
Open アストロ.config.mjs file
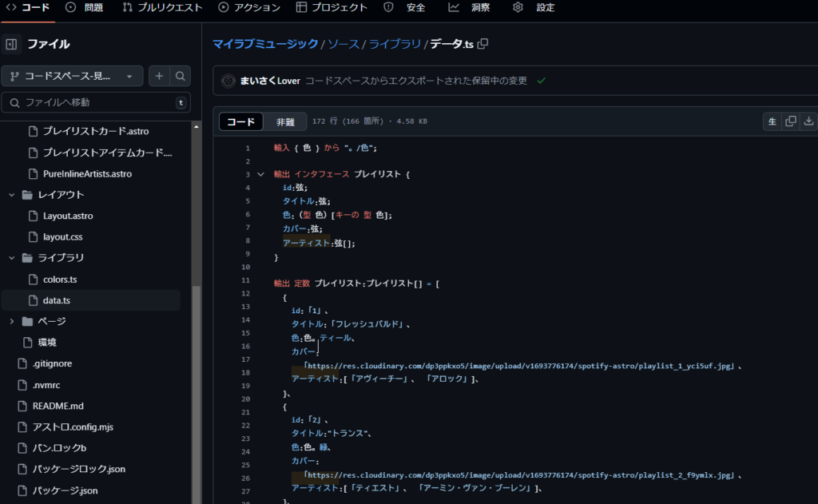pyautogui.click(x=73, y=427)
